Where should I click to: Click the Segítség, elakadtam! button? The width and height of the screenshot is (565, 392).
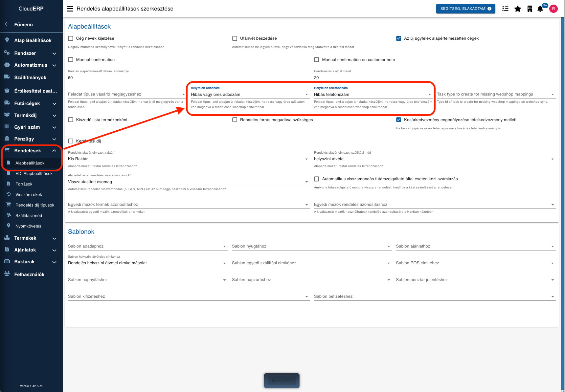pos(465,9)
